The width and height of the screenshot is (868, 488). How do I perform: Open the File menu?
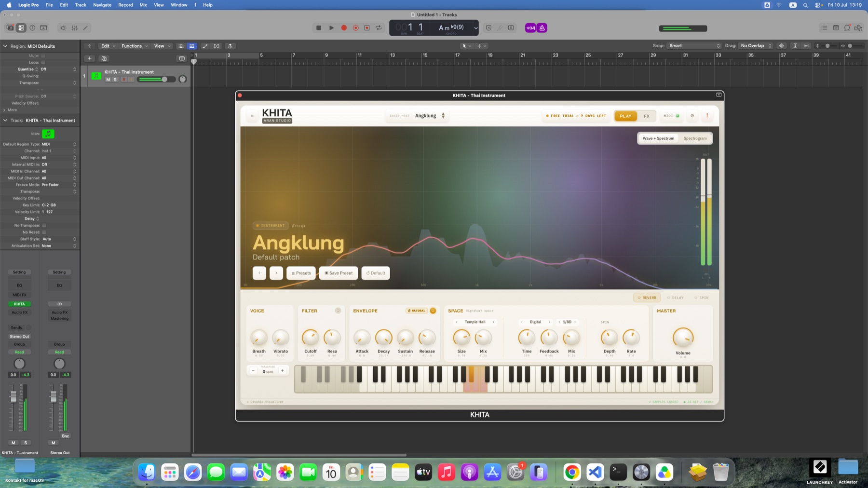click(x=49, y=5)
